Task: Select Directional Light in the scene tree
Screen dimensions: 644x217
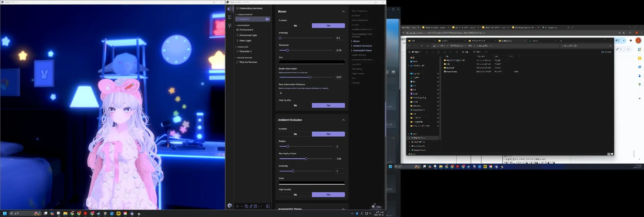Action: point(248,35)
